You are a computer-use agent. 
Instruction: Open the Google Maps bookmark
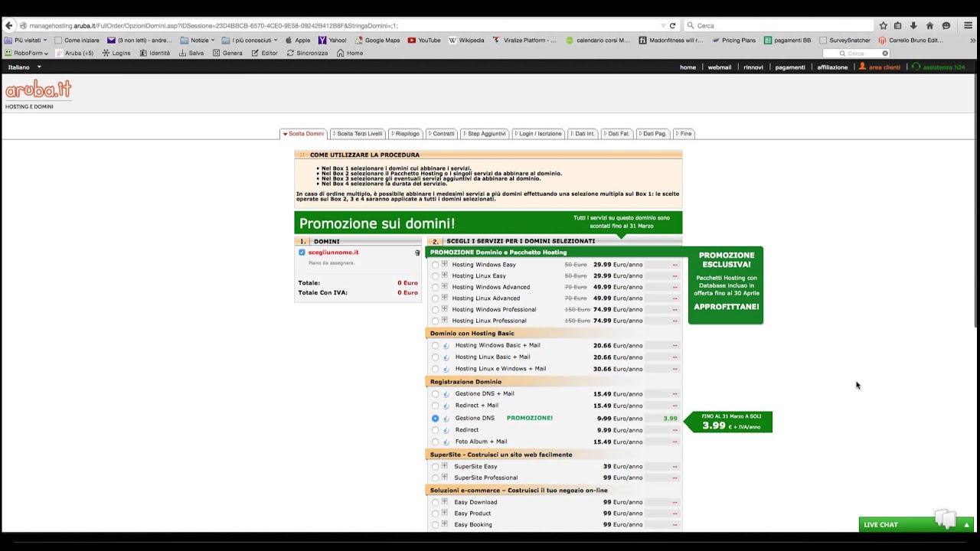pos(377,40)
